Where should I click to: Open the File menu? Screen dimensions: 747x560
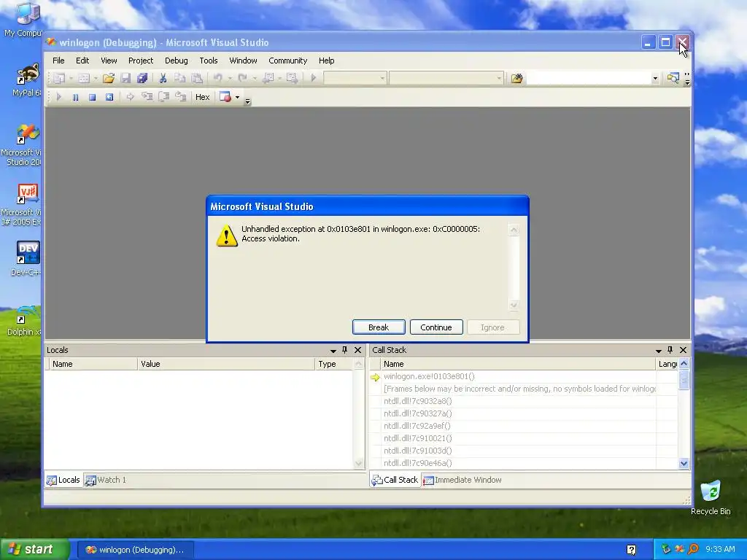[58, 61]
